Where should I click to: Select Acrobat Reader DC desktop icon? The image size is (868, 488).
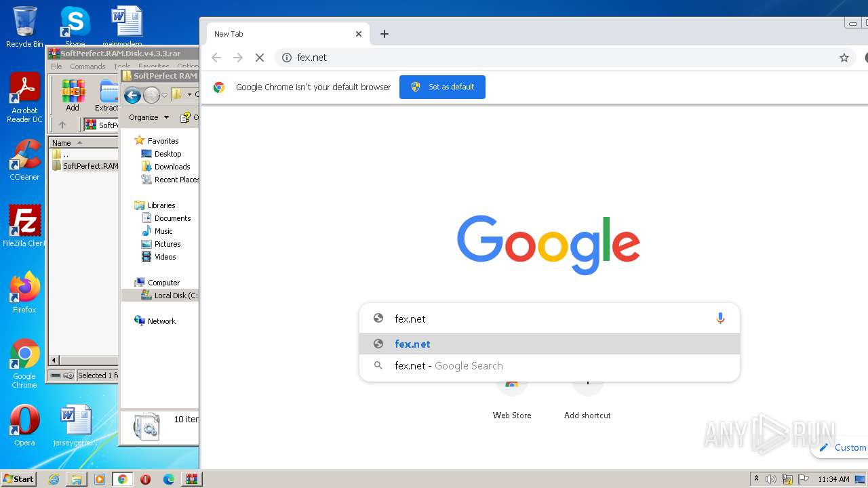[x=24, y=98]
